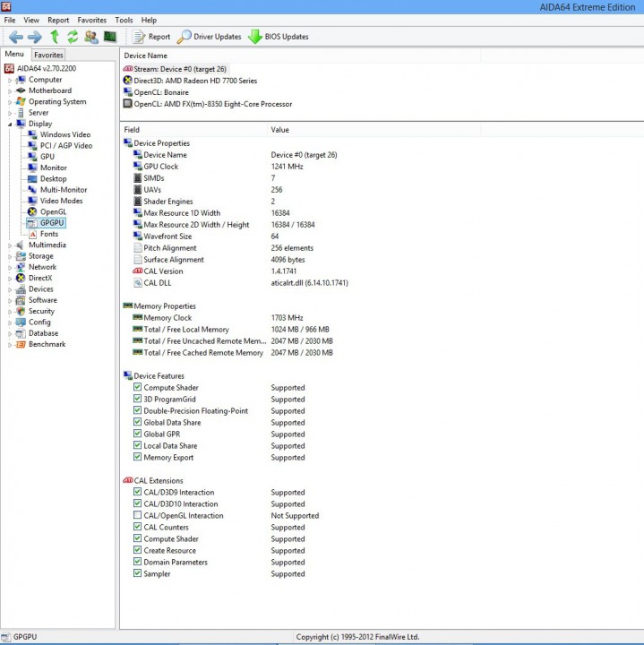This screenshot has width=644, height=645.
Task: Open the File menu
Action: [x=10, y=20]
